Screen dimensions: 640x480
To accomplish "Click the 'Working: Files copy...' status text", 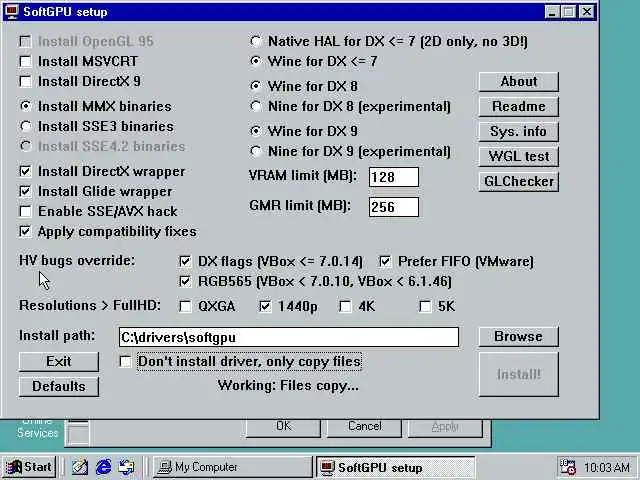I will (288, 386).
